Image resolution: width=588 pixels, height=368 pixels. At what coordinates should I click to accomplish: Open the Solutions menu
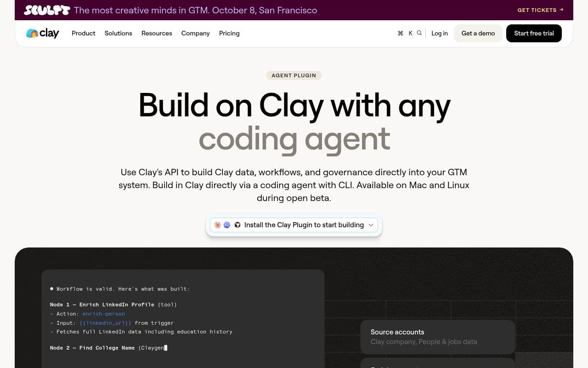[118, 33]
